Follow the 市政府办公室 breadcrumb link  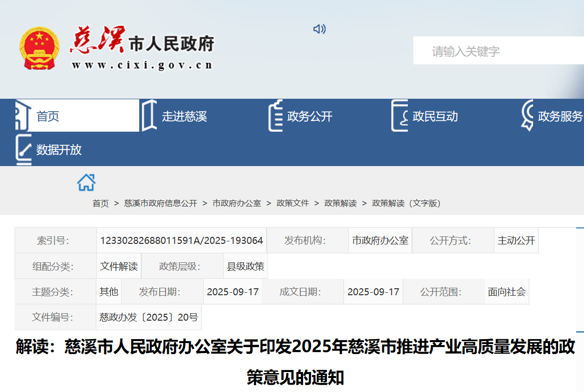pos(237,203)
